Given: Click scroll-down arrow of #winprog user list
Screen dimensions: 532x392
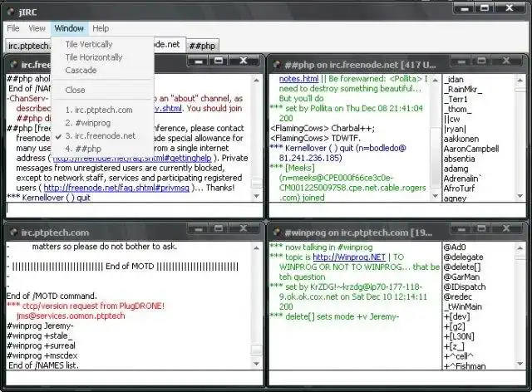Looking at the screenshot, I should pos(520,364).
